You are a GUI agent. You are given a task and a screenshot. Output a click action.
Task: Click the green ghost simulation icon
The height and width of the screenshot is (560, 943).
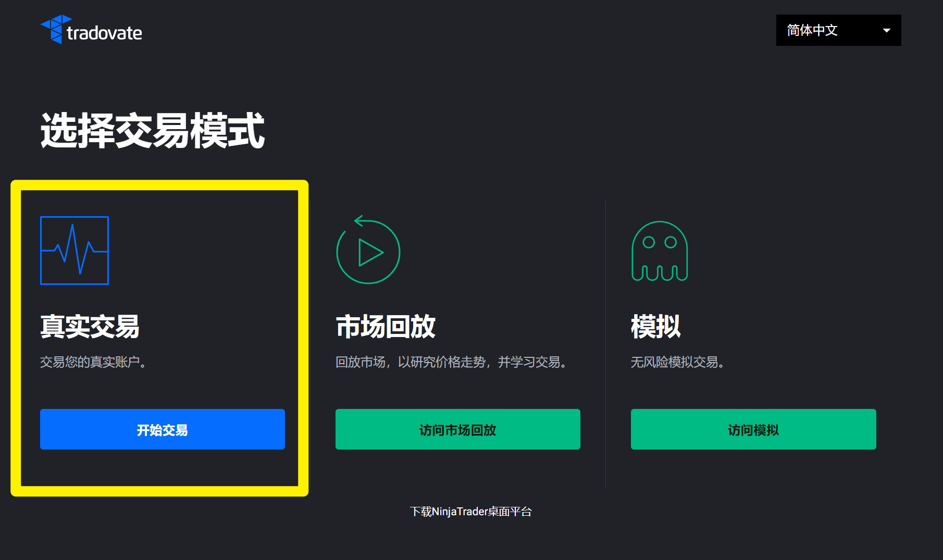(x=660, y=251)
